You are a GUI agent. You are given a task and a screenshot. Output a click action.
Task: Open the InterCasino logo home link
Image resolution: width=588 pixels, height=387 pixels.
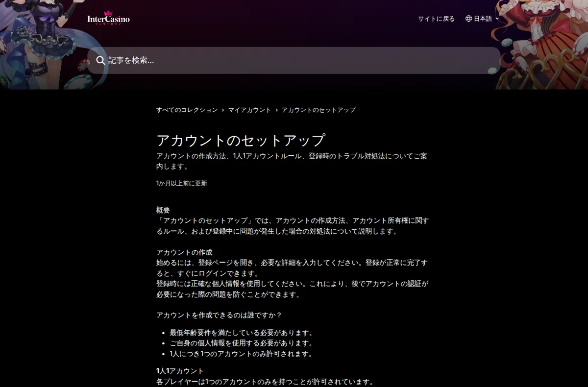[108, 18]
